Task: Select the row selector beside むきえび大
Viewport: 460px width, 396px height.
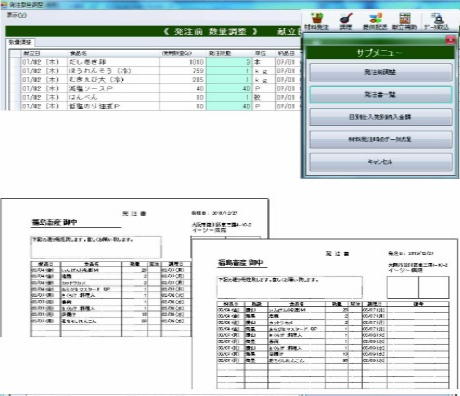Action: (x=15, y=80)
